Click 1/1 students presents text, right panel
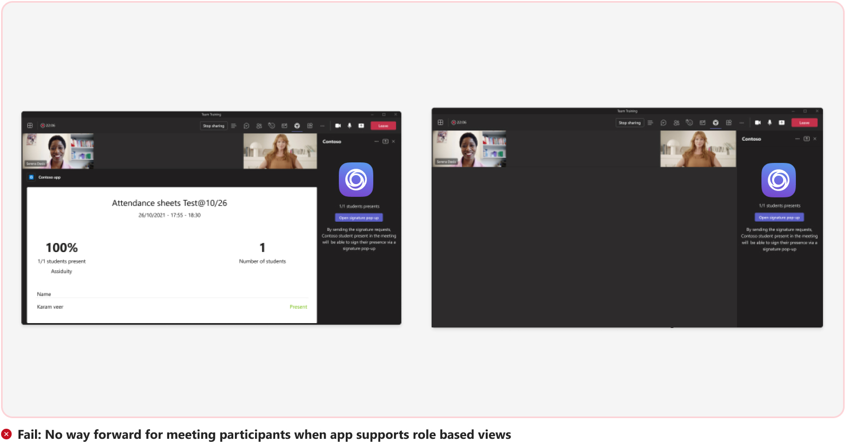 coord(779,206)
